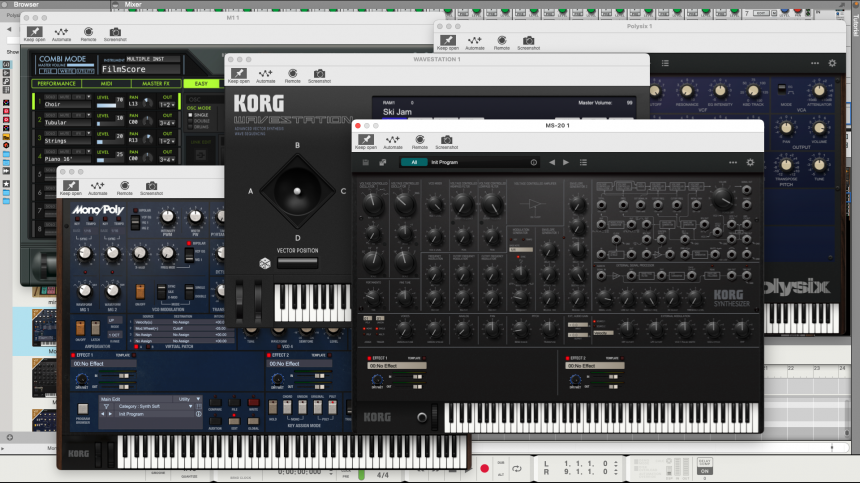Select DOUBLE osc mode in M1

point(190,121)
